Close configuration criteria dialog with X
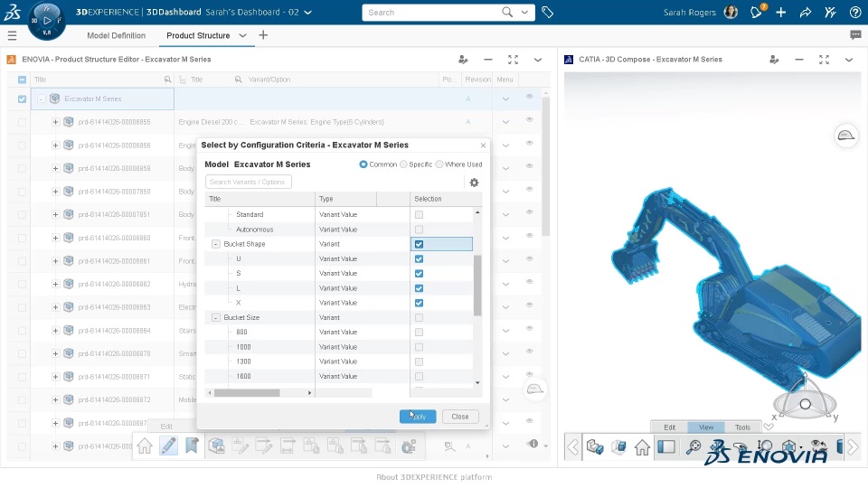Viewport: 868px width, 488px height. 483,145
